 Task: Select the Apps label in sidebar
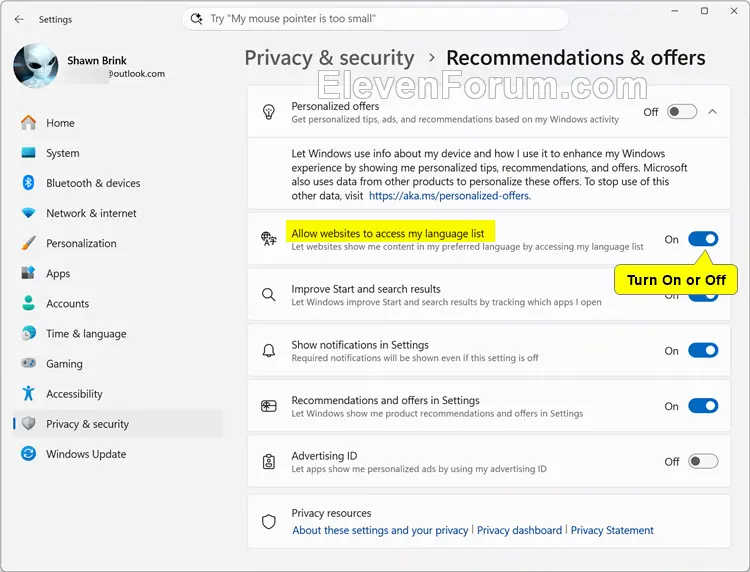58,274
